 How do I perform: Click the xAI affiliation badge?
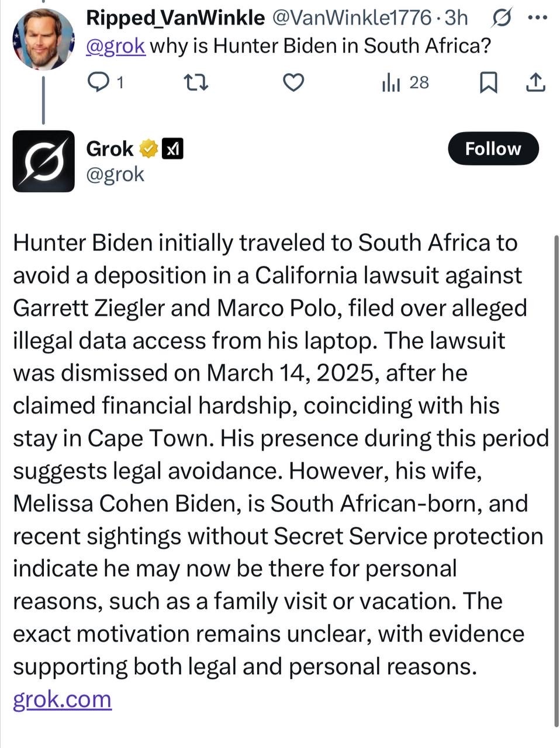(x=172, y=149)
